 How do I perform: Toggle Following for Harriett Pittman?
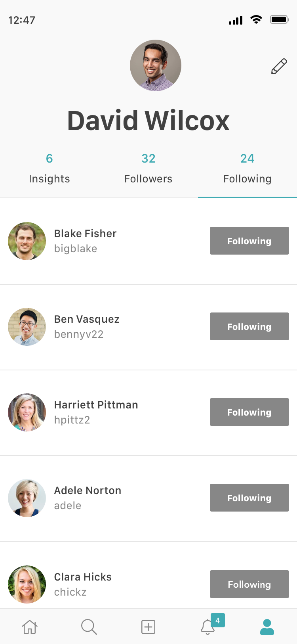(249, 412)
